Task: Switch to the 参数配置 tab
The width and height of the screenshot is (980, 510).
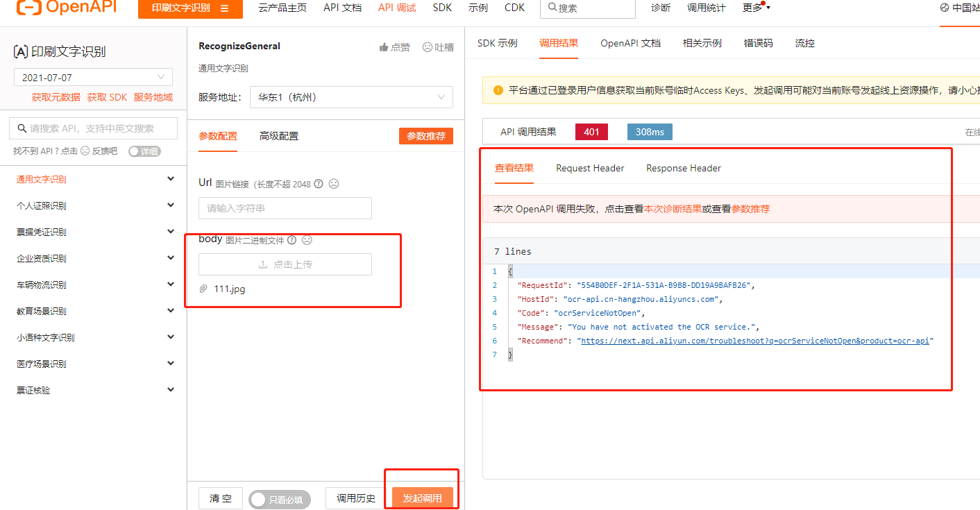Action: pyautogui.click(x=218, y=136)
